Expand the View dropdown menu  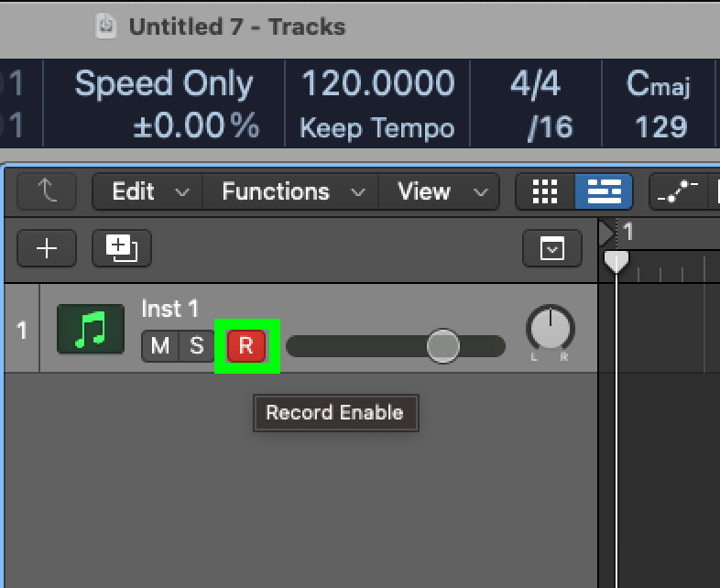click(440, 191)
